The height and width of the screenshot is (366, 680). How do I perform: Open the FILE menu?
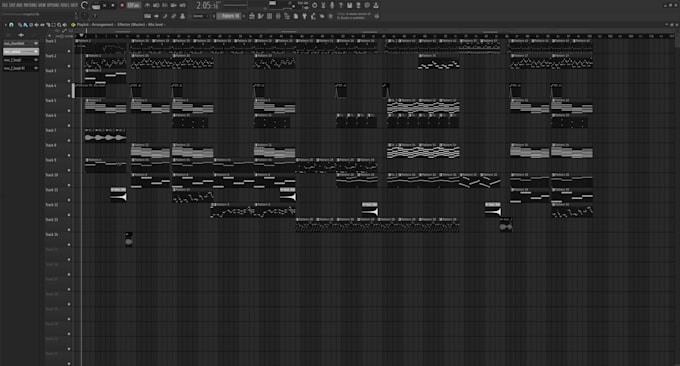[5, 5]
